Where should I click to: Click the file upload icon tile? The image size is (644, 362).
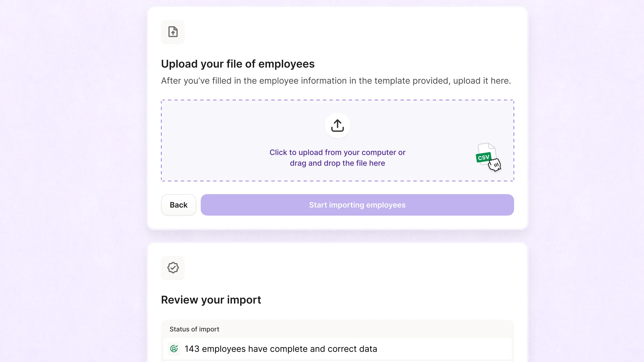(173, 32)
